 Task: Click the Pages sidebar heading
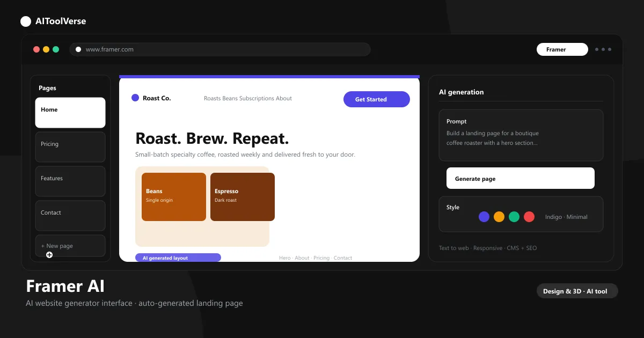pyautogui.click(x=47, y=88)
